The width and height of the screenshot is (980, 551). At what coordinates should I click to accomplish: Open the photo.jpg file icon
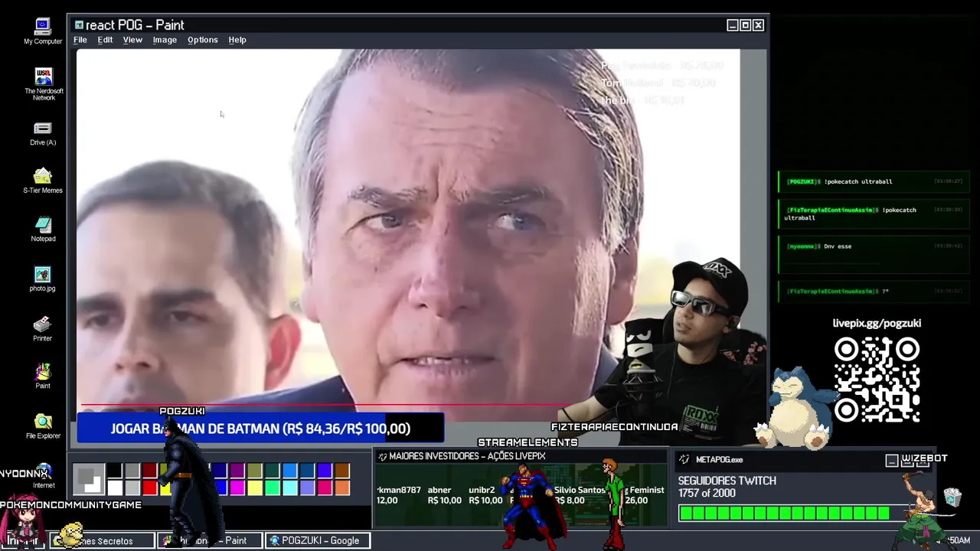pos(43,279)
